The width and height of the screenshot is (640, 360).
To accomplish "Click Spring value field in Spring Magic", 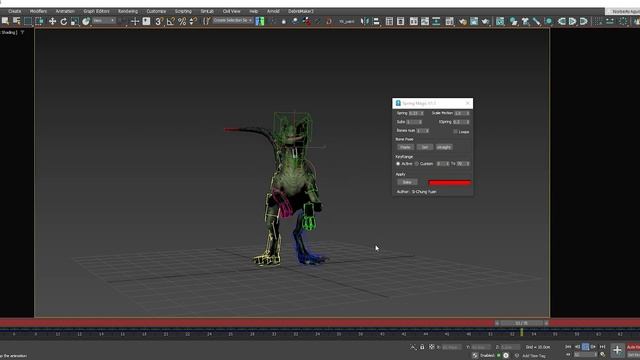I will pos(416,113).
